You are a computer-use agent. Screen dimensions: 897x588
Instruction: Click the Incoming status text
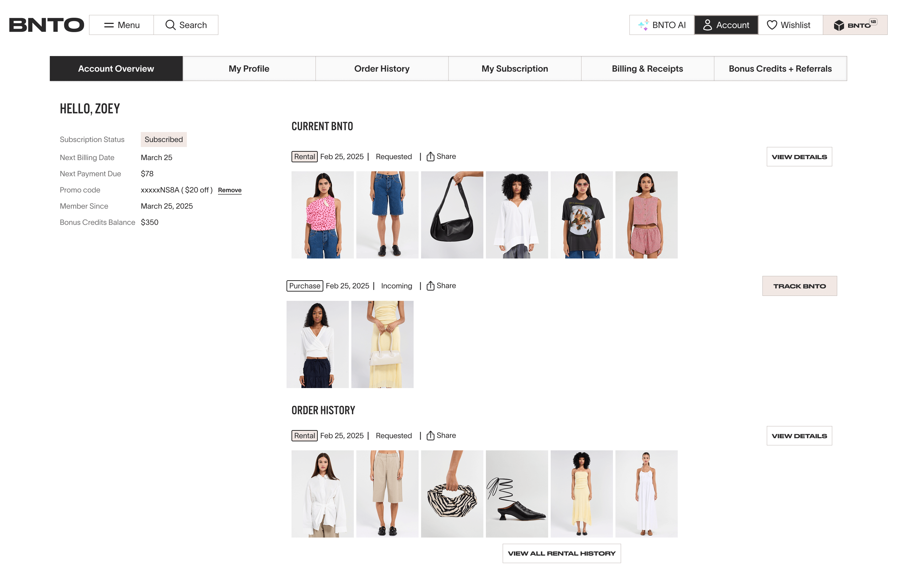396,286
